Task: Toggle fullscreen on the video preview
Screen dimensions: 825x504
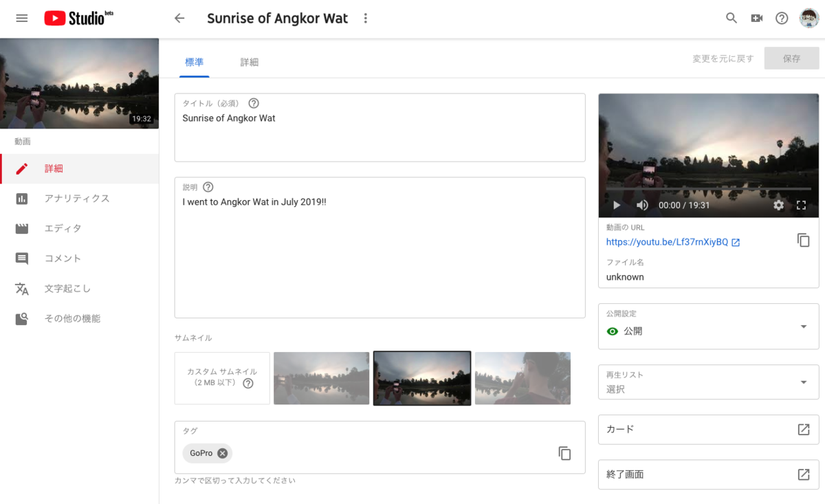Action: point(800,205)
